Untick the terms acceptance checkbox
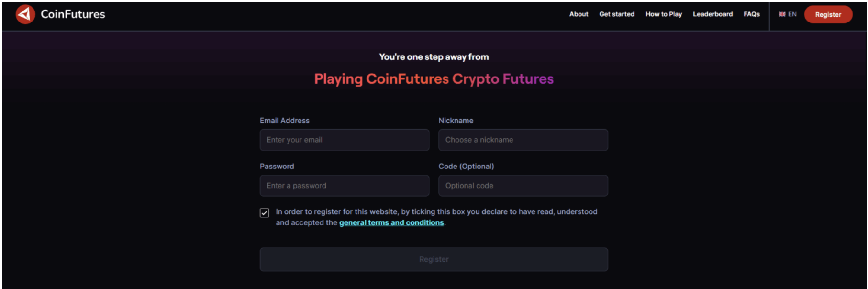Viewport: 868px width, 289px height. (265, 213)
